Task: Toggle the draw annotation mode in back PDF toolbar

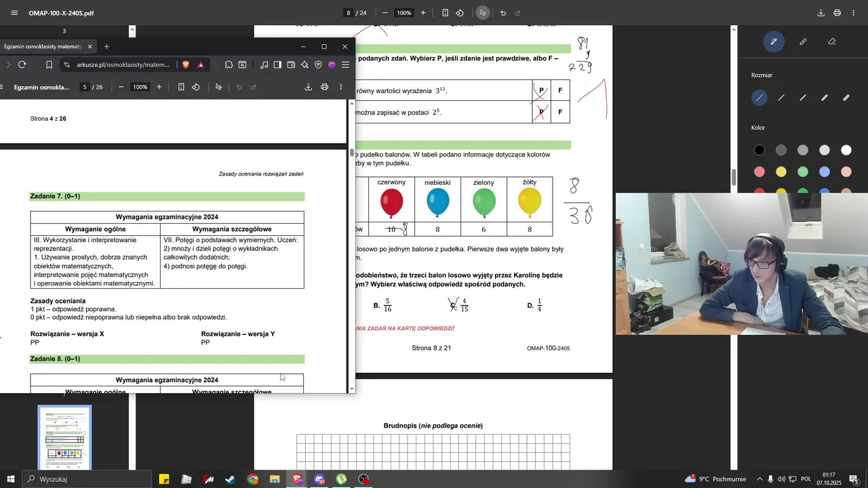Action: (483, 13)
